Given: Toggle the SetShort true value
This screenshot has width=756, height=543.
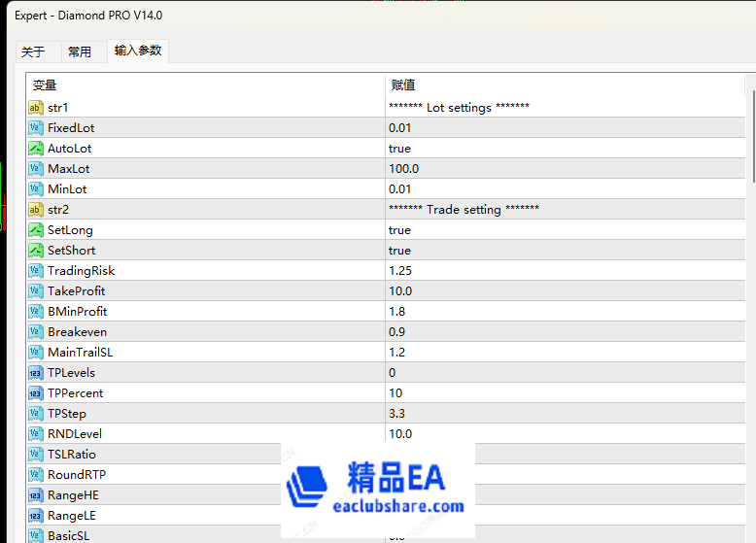Looking at the screenshot, I should point(399,251).
